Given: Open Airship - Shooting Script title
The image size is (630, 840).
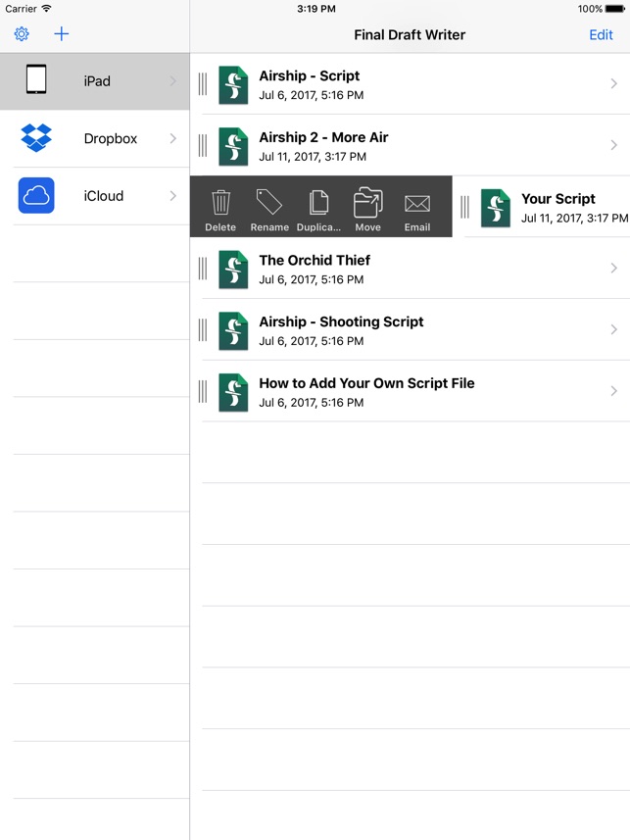Looking at the screenshot, I should coord(341,321).
